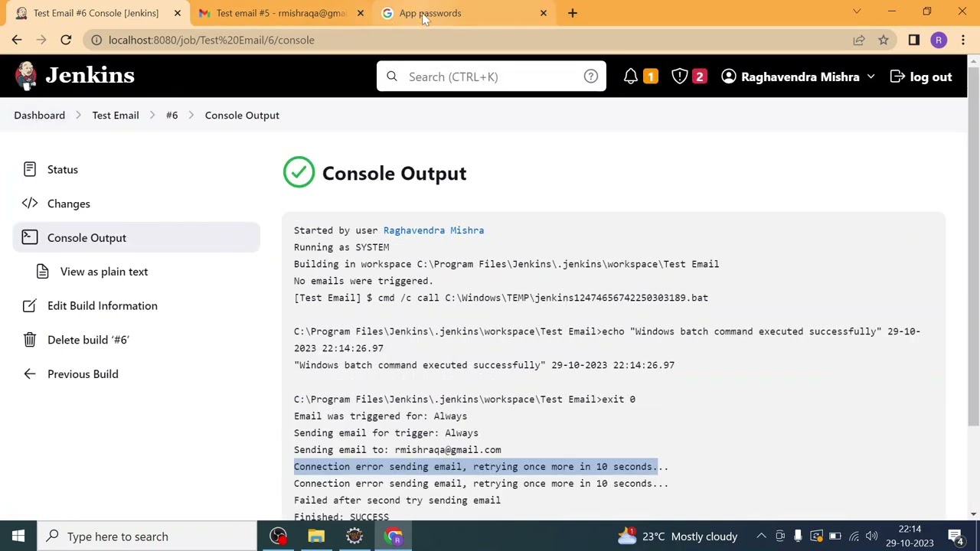Viewport: 980px width, 551px height.
Task: Select Console Output in sidebar
Action: (136, 237)
